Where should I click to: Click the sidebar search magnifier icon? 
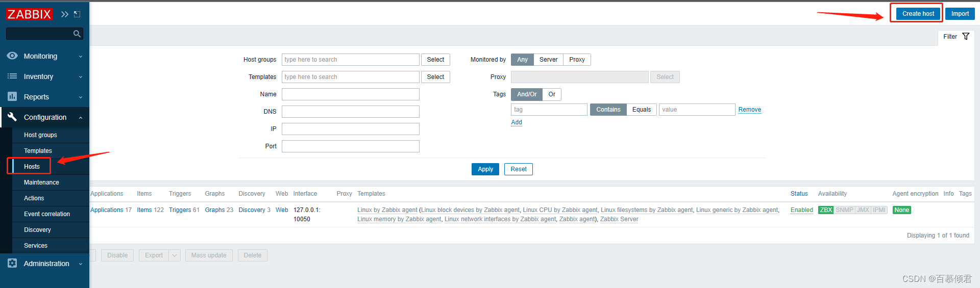(x=77, y=34)
